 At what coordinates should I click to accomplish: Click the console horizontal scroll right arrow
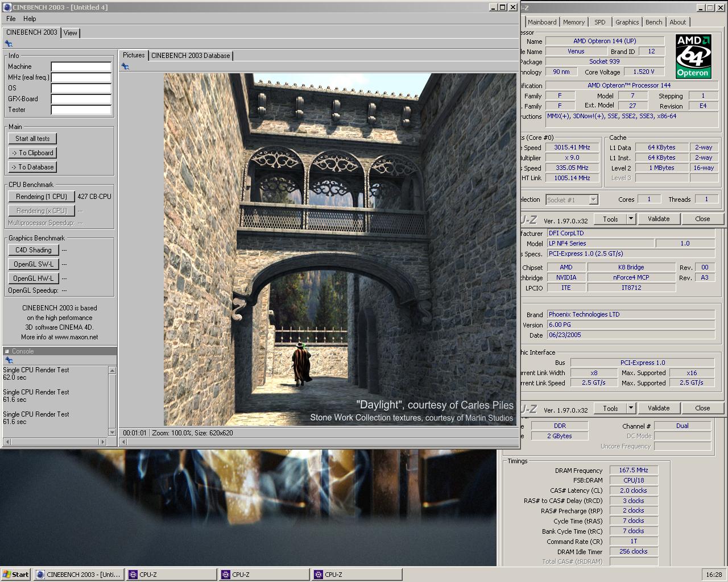pyautogui.click(x=103, y=442)
